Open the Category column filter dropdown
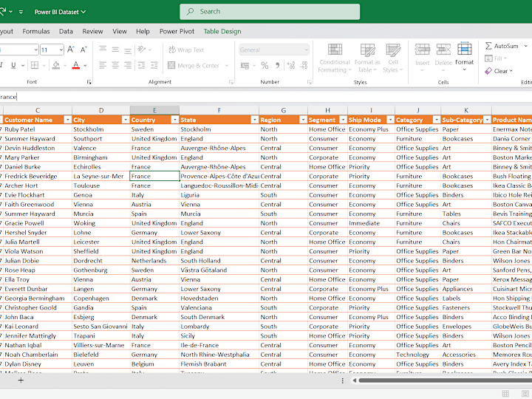This screenshot has width=532, height=399. 437,120
